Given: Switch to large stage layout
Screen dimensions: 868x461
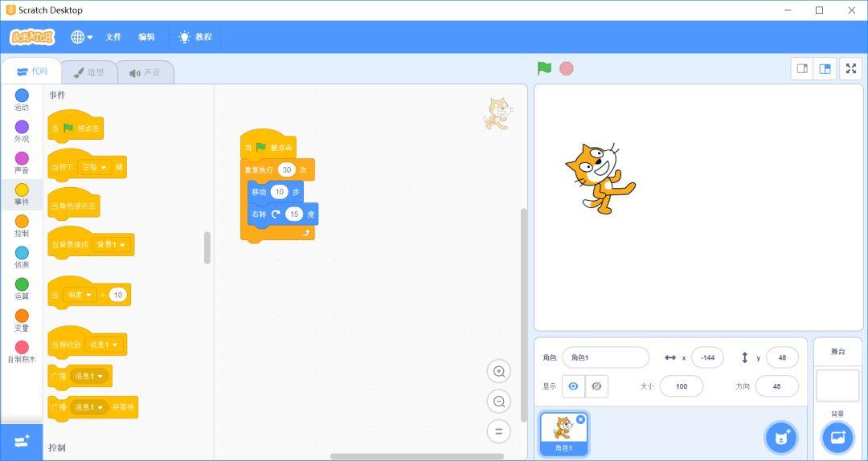Looking at the screenshot, I should coord(825,68).
